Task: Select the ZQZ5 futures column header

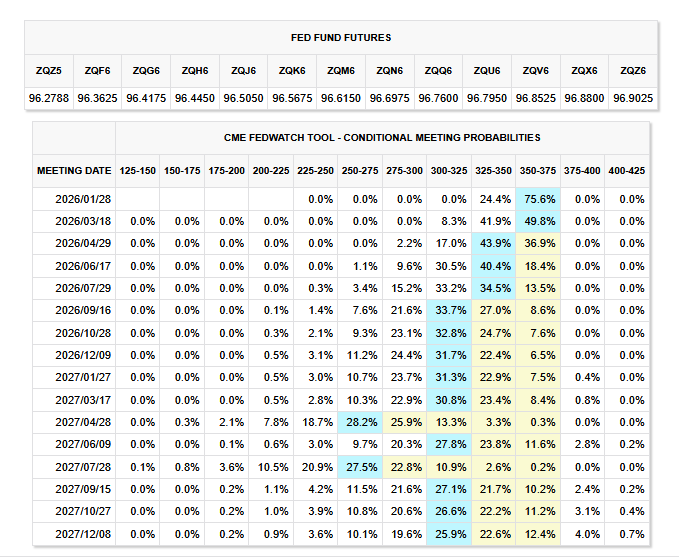Action: 47,71
